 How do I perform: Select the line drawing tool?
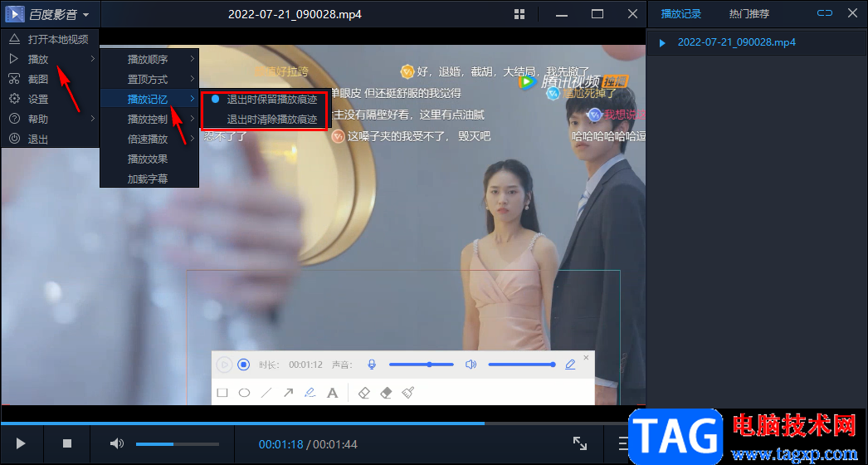pos(266,393)
